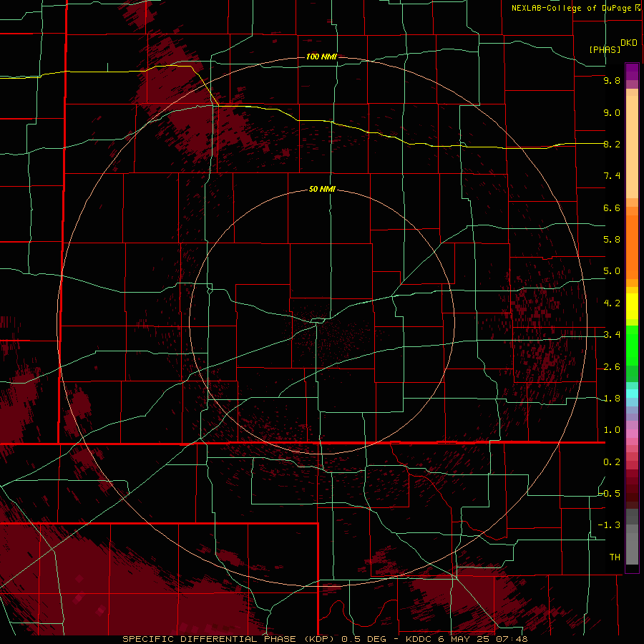The height and width of the screenshot is (644, 644).
Task: Click the TH threshold label
Action: 615,557
